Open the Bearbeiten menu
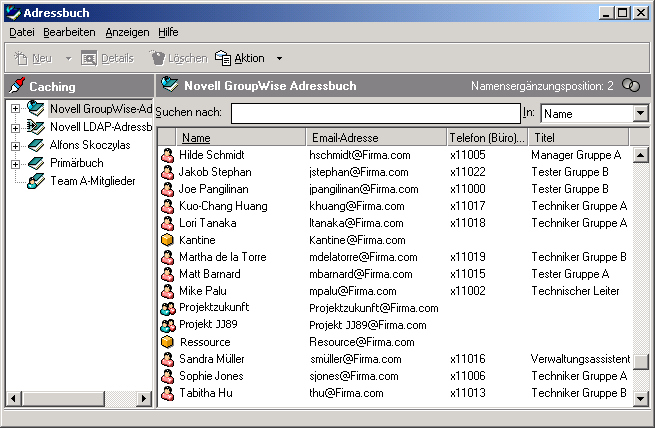This screenshot has height=428, width=655. click(69, 32)
